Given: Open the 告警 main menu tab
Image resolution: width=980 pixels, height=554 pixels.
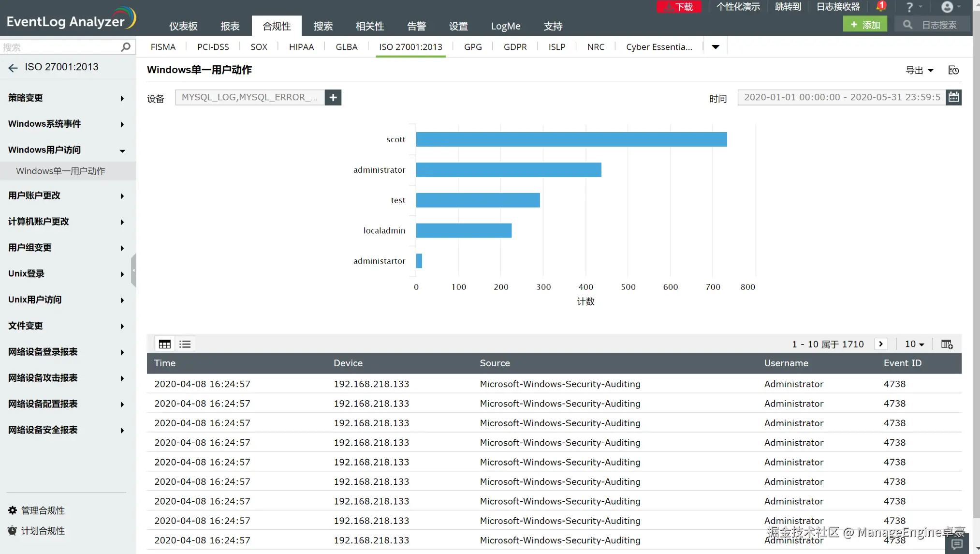Looking at the screenshot, I should tap(416, 26).
